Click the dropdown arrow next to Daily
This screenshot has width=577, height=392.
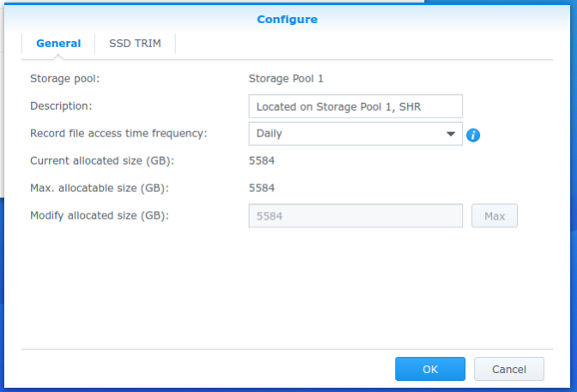click(x=451, y=134)
